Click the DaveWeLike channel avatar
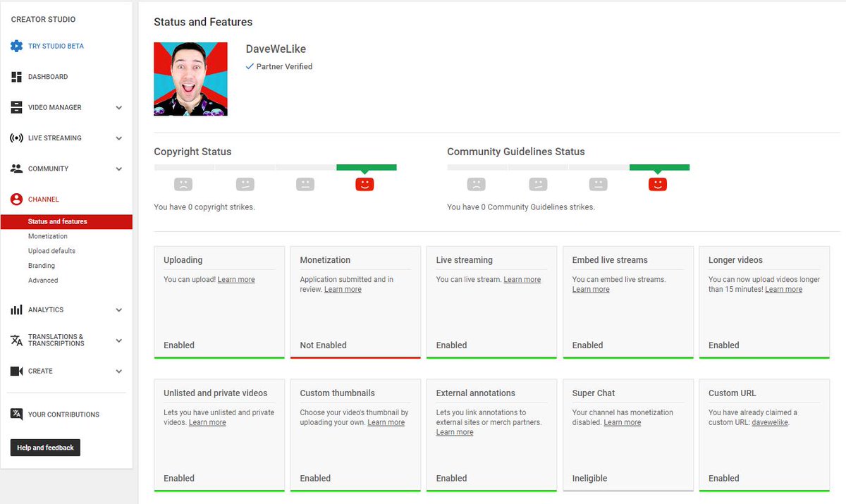Image resolution: width=846 pixels, height=504 pixels. (x=190, y=79)
